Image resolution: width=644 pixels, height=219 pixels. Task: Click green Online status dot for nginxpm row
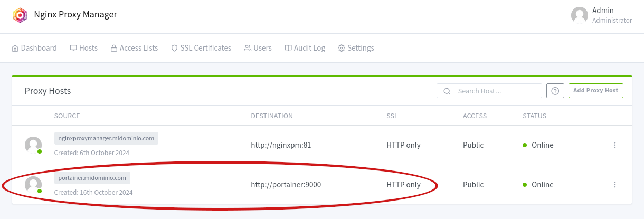[x=525, y=145]
